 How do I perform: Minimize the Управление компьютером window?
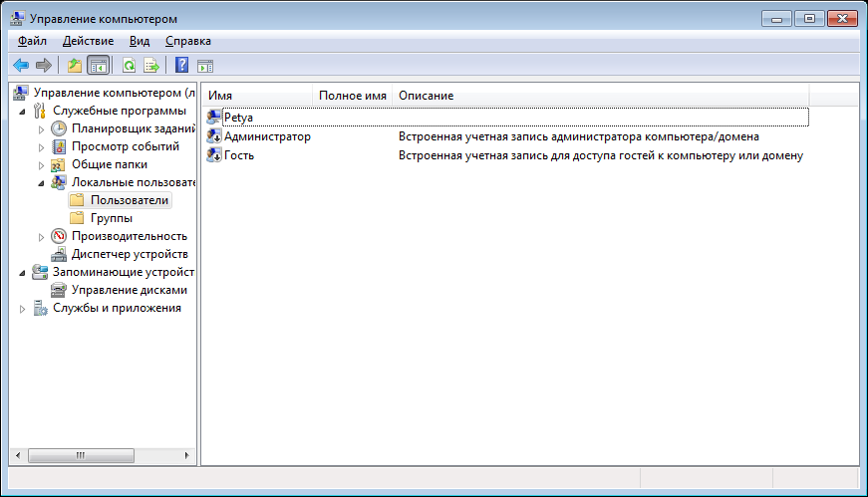click(x=776, y=19)
